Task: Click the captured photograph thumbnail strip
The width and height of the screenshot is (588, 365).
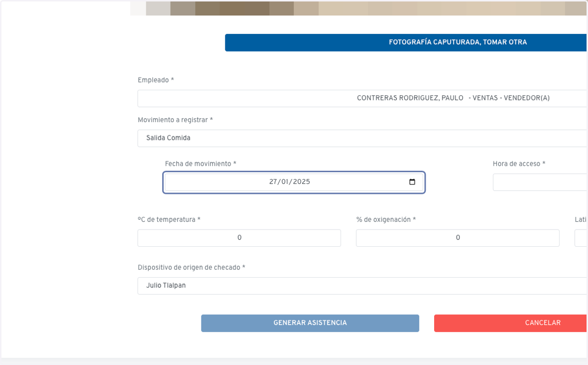Action: point(359,8)
